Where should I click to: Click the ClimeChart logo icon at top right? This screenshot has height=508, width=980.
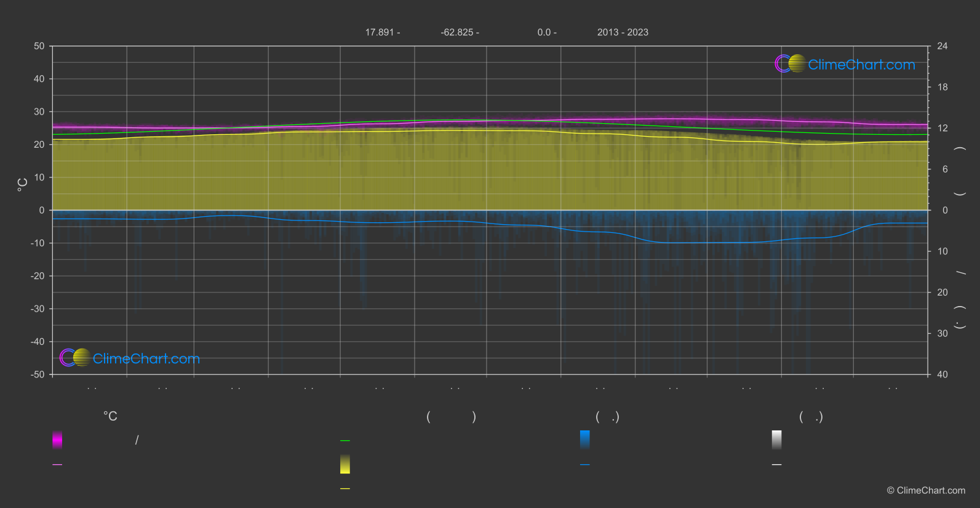coord(790,64)
